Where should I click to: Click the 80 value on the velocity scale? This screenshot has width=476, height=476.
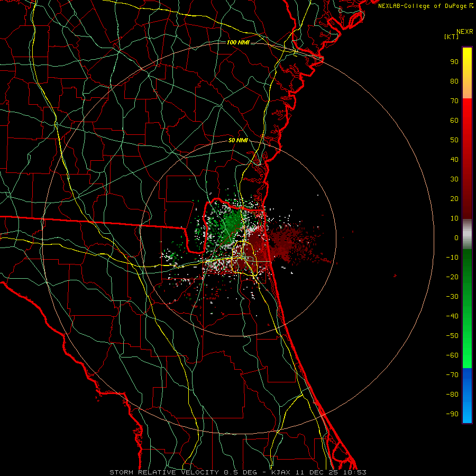point(454,81)
